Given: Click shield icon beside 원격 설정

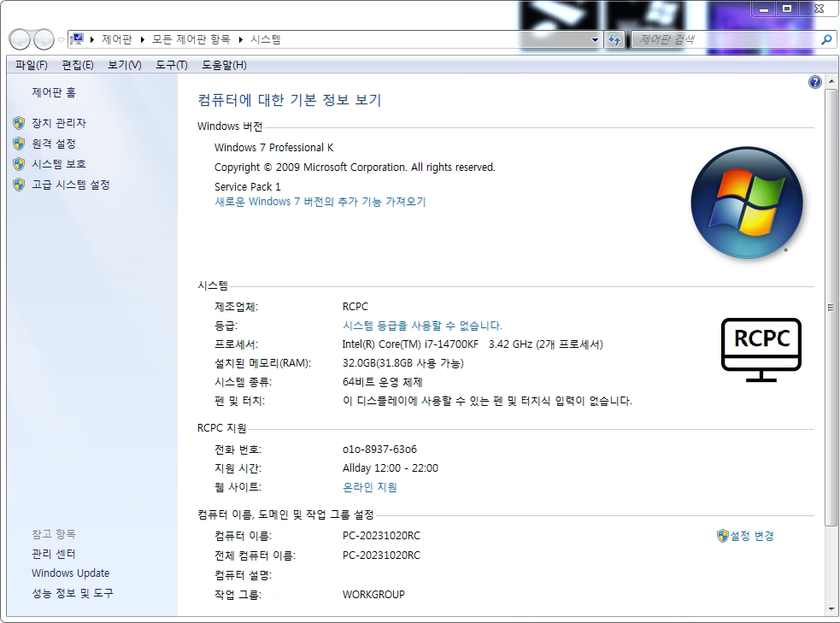Looking at the screenshot, I should coord(19,144).
